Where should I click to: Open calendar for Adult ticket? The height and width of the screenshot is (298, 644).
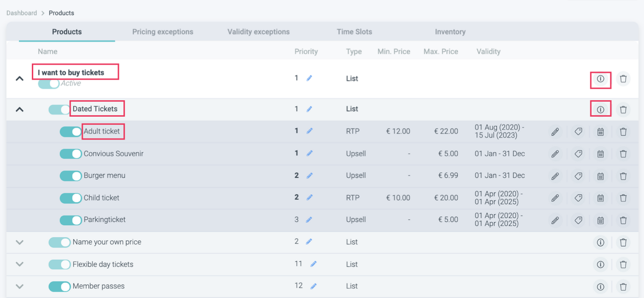[x=600, y=132]
